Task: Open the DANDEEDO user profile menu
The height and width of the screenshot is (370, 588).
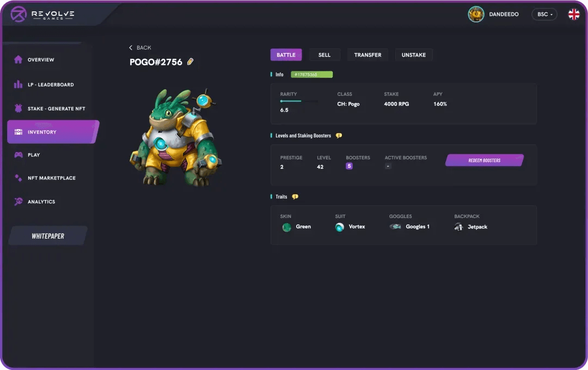Action: tap(493, 14)
